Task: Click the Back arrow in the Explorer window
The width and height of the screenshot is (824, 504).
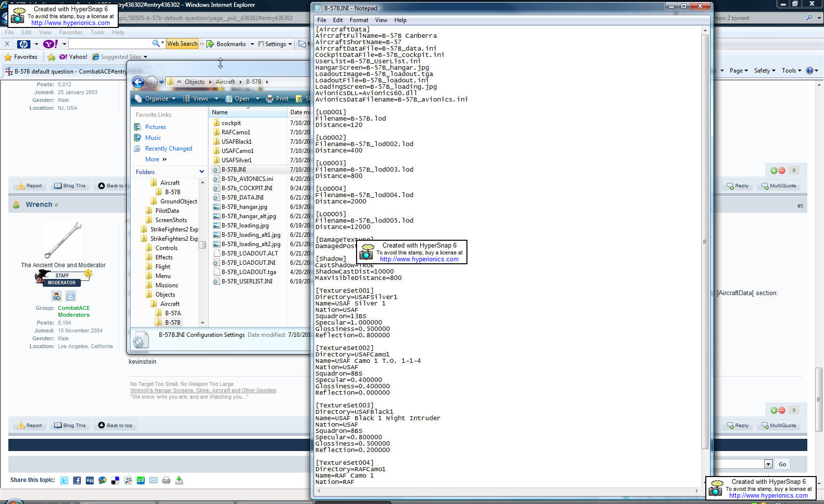Action: pos(138,82)
